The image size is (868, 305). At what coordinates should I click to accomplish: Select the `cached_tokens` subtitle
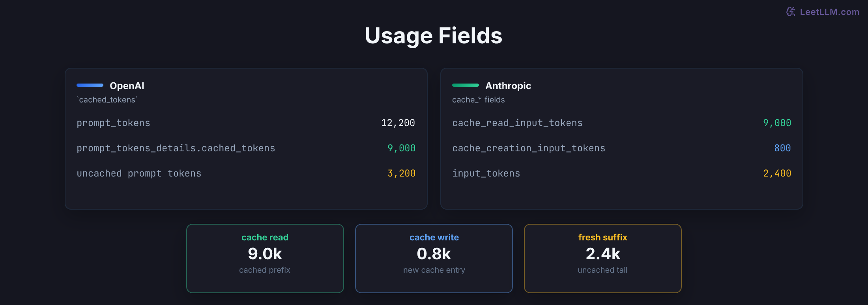pos(107,100)
